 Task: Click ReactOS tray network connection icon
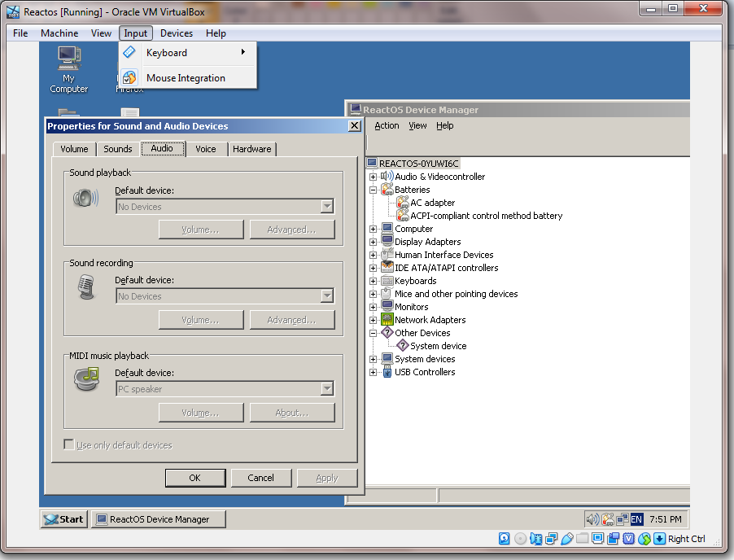coord(623,518)
